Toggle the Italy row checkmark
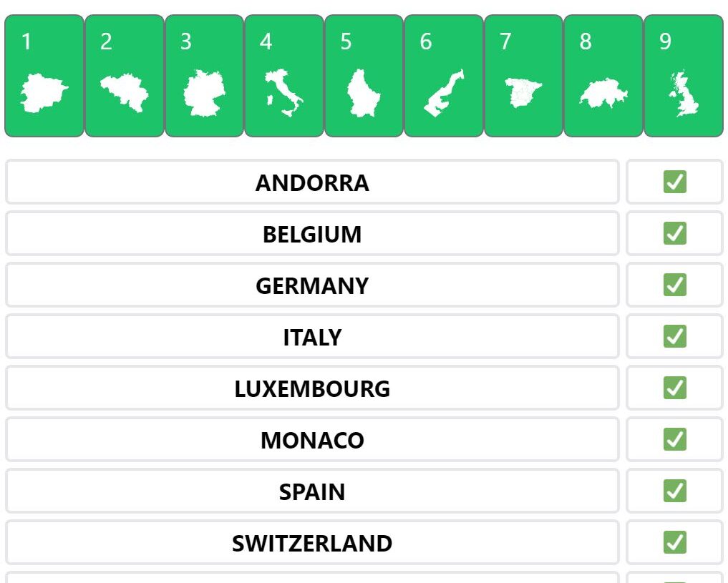Image resolution: width=728 pixels, height=583 pixels. (x=674, y=336)
